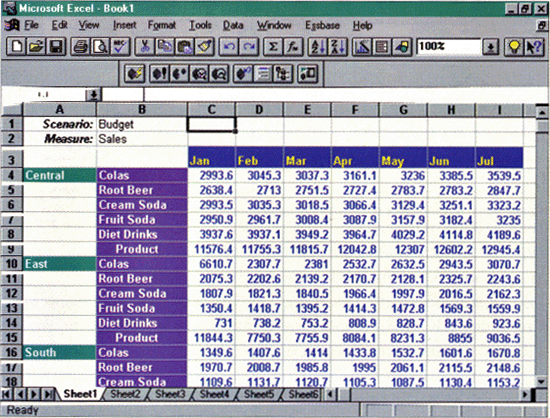Click the Undo arrow

[x=229, y=46]
